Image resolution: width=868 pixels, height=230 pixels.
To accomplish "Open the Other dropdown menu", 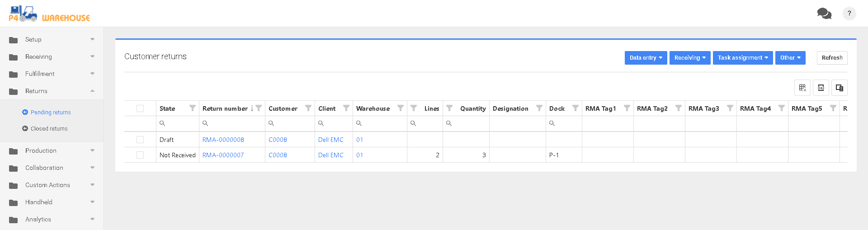I will (x=790, y=58).
